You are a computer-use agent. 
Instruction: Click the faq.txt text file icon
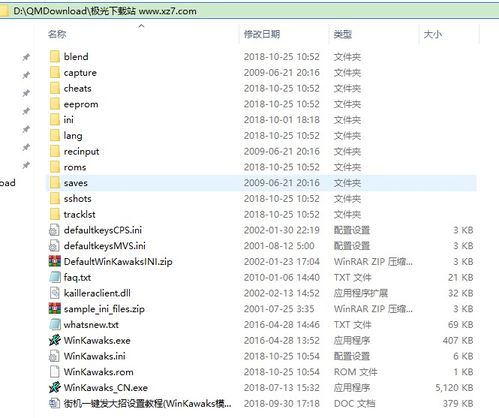coord(55,277)
